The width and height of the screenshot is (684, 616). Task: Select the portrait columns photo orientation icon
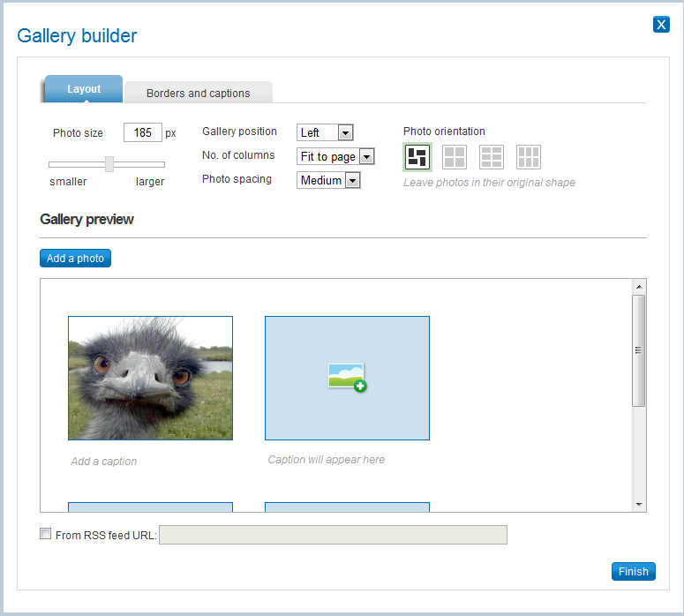(529, 157)
